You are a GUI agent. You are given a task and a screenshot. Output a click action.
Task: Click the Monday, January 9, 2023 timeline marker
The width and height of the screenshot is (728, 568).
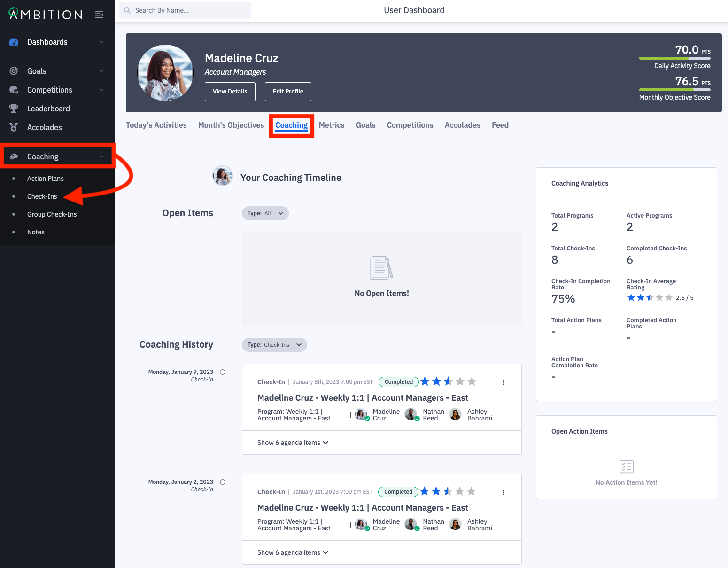coord(223,372)
